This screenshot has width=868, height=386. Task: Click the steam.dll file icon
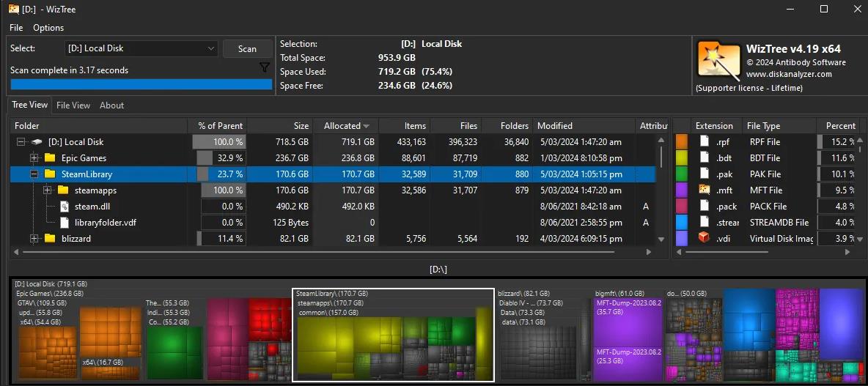pyautogui.click(x=65, y=207)
